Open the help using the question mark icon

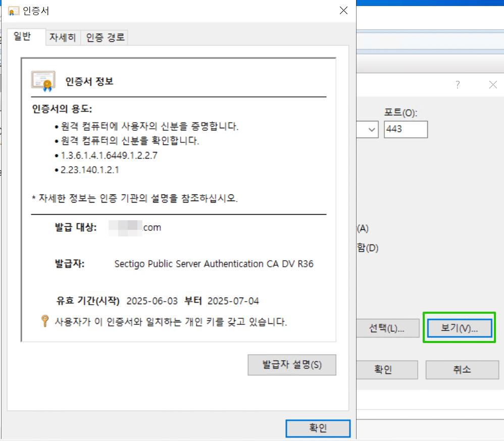click(x=457, y=85)
